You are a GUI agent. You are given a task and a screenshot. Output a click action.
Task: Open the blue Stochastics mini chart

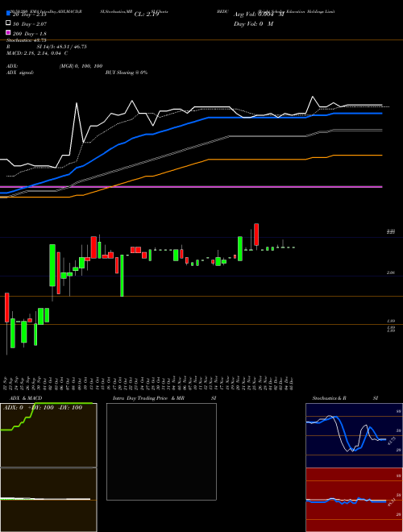coord(354,435)
